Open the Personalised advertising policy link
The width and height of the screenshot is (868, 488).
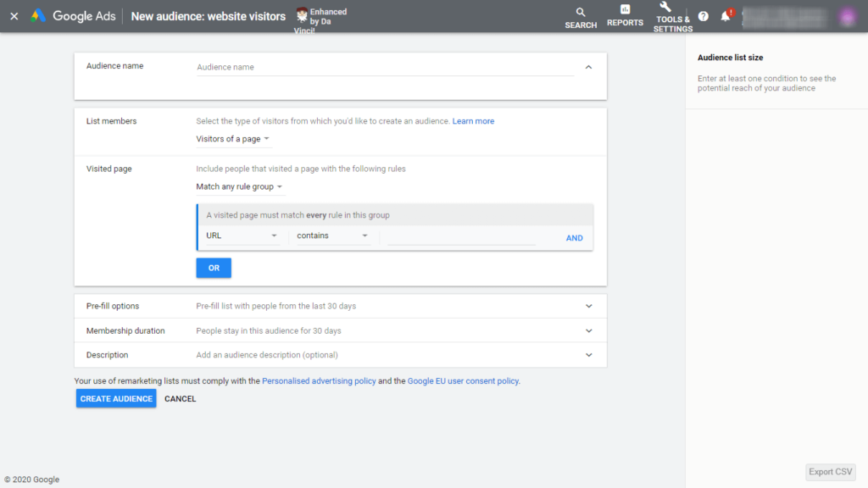(x=319, y=381)
